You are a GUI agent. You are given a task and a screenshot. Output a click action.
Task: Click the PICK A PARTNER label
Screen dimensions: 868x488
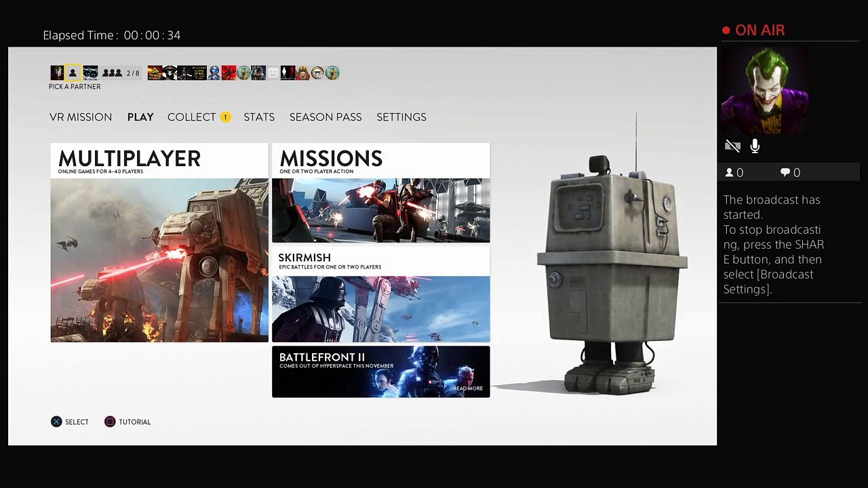(x=75, y=87)
